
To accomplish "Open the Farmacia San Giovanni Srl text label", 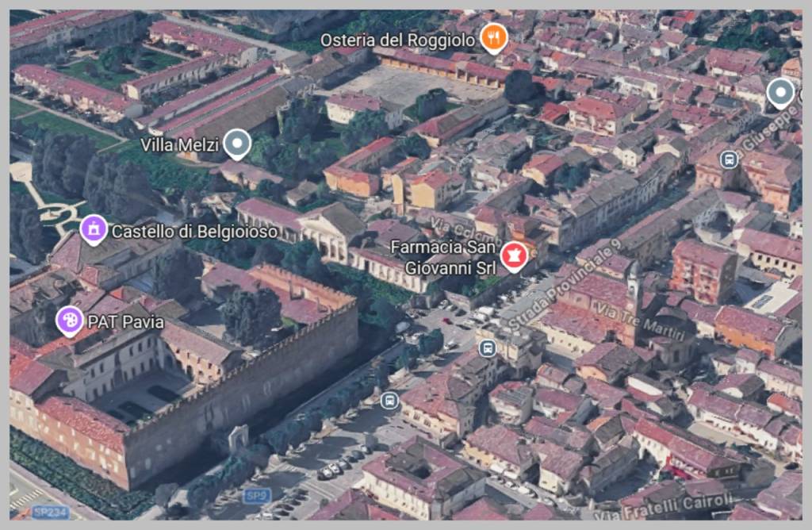I will coord(448,256).
